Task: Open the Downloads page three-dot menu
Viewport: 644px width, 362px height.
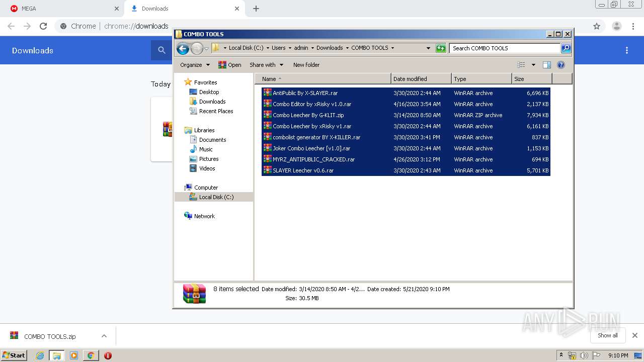Action: (627, 50)
